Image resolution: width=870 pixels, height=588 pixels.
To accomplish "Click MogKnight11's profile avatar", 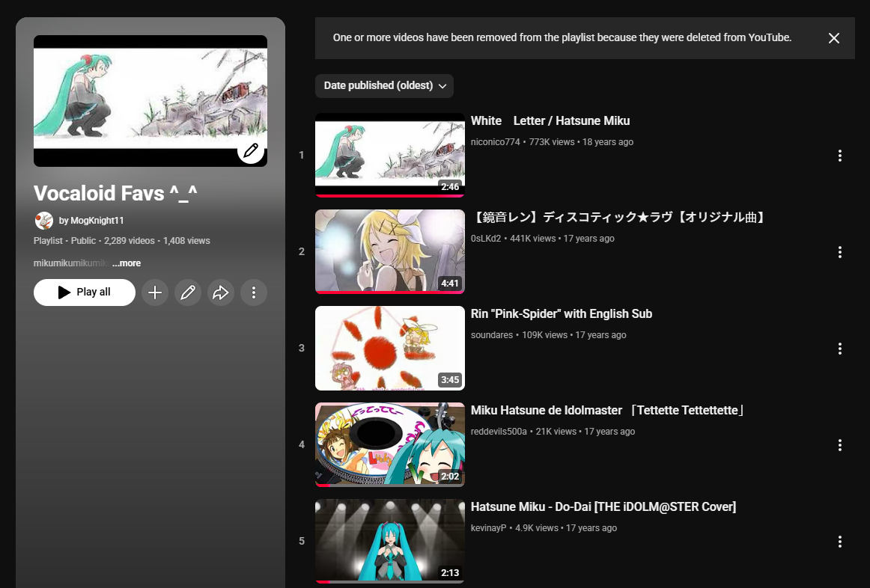I will click(x=44, y=220).
